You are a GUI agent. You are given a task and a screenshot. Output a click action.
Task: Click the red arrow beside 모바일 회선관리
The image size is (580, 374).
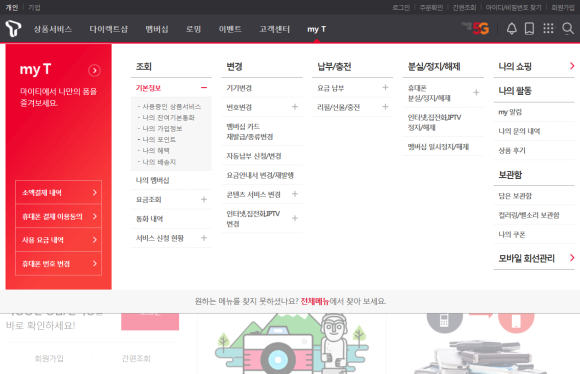click(x=572, y=257)
